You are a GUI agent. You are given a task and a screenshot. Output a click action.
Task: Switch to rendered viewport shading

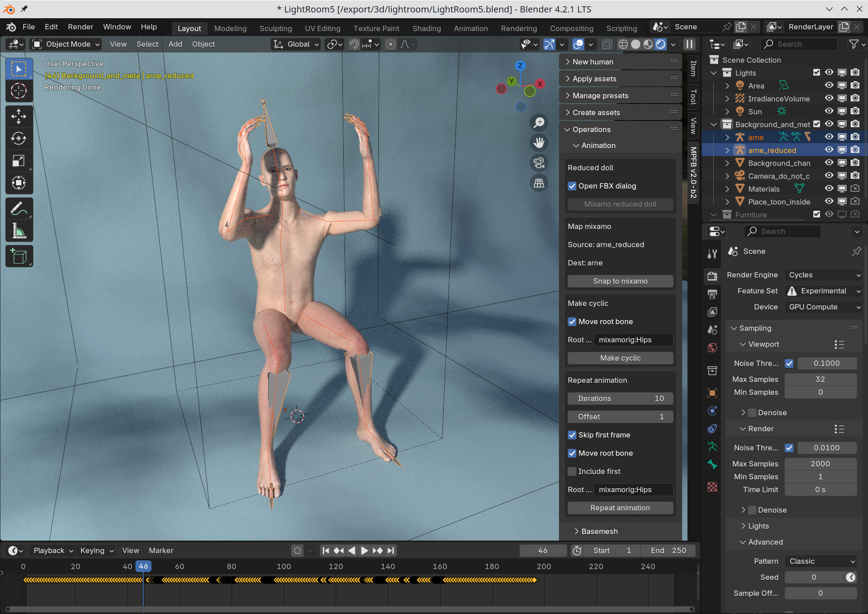661,44
